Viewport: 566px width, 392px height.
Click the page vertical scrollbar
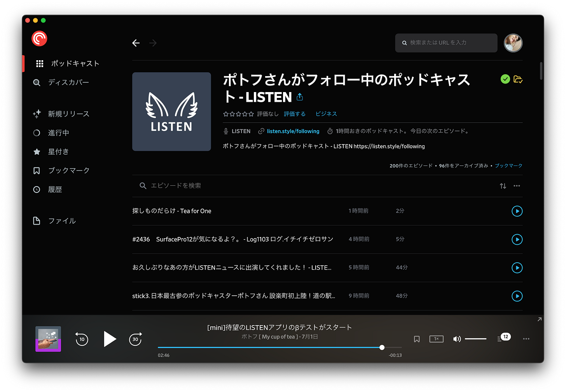click(541, 71)
